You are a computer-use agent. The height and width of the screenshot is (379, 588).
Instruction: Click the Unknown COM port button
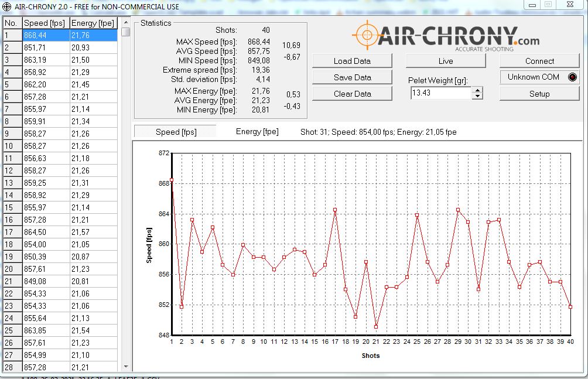tap(539, 77)
